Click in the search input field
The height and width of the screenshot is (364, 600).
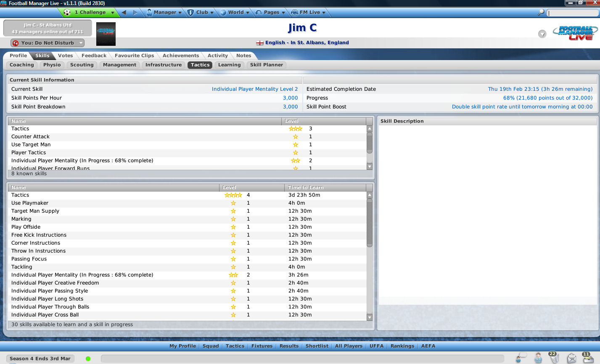pos(572,13)
